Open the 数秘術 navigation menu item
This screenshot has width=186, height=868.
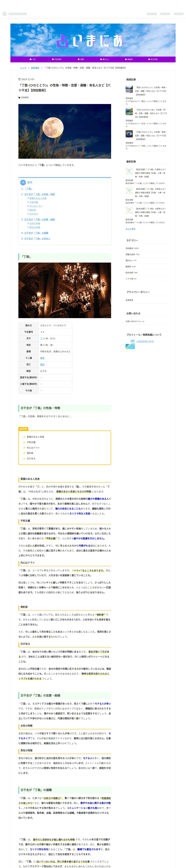tap(129, 59)
